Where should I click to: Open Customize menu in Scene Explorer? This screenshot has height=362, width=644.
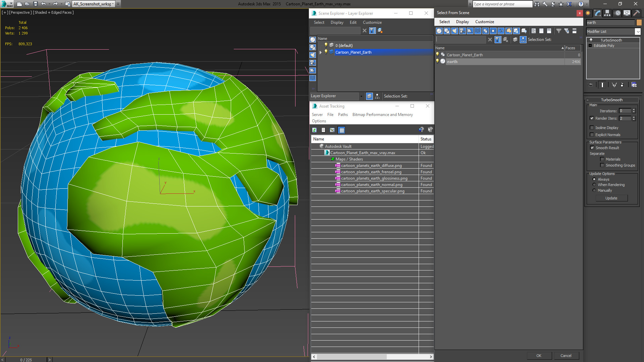[x=372, y=22]
